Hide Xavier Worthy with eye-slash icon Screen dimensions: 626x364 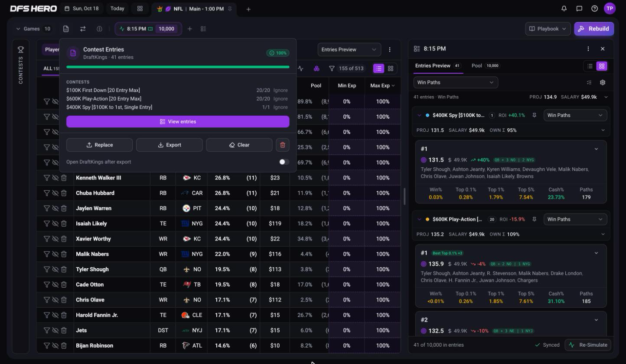(x=55, y=239)
